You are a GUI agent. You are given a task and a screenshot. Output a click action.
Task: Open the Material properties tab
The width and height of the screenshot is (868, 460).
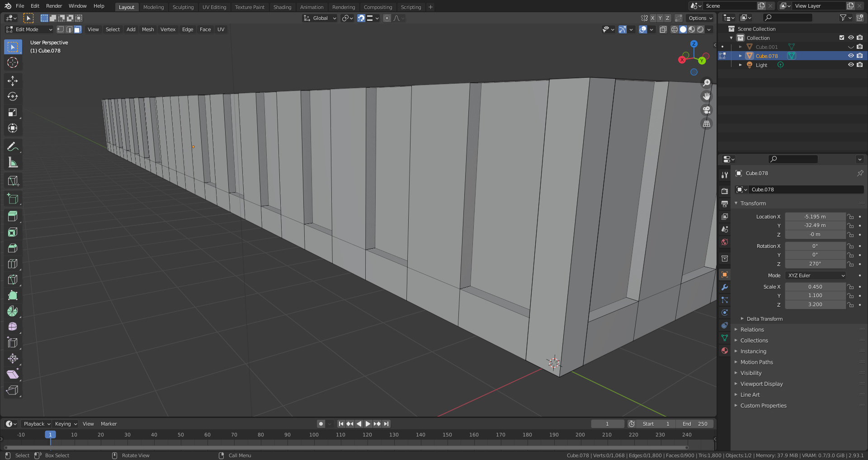[725, 351]
